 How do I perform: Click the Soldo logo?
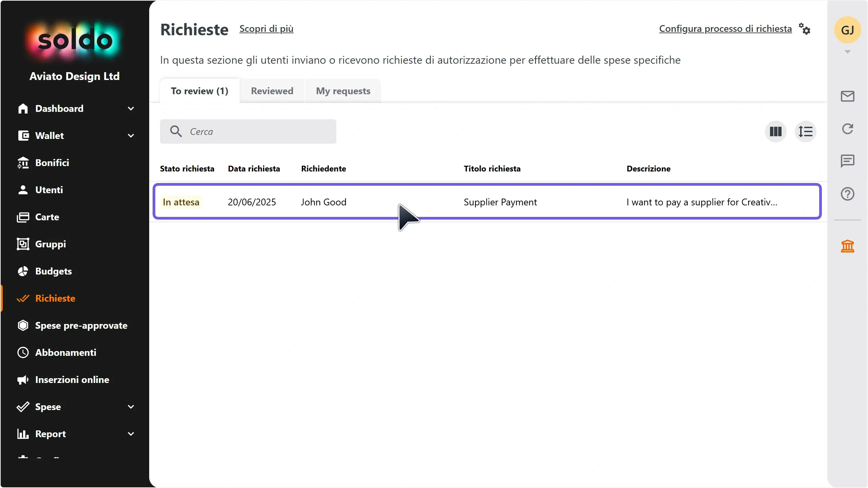pos(75,41)
